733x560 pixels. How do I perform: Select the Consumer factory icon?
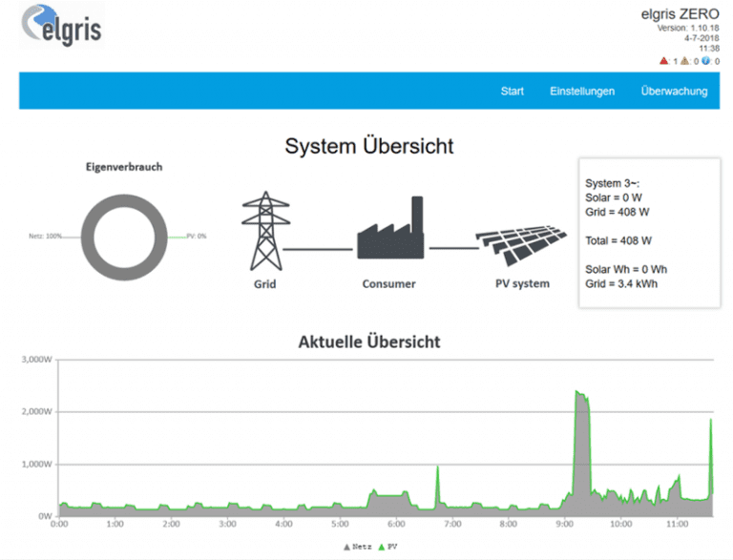coord(390,228)
